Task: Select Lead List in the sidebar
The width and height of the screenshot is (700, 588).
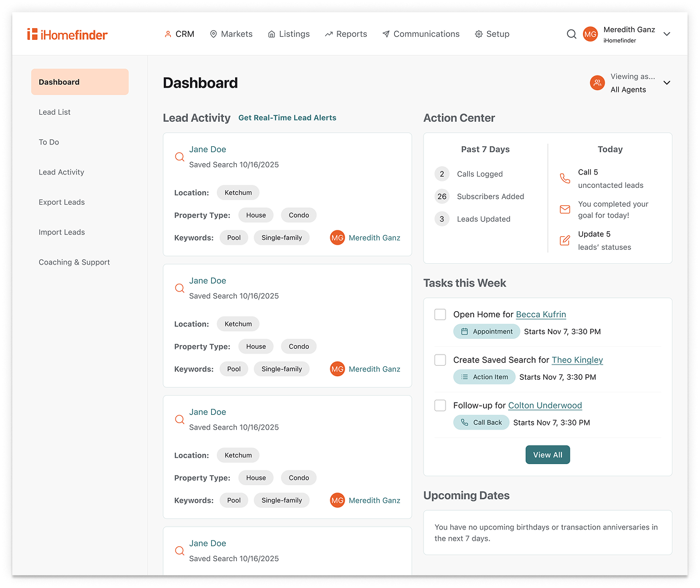Action: coord(55,112)
